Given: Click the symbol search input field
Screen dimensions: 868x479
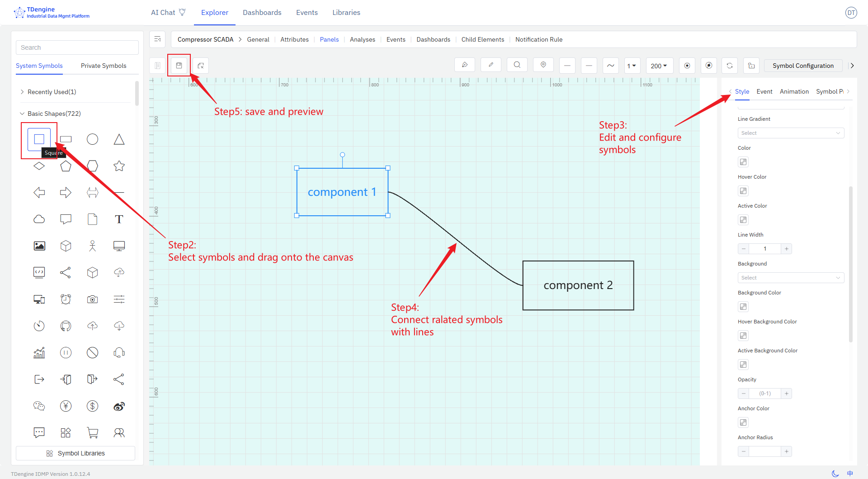Looking at the screenshot, I should tap(77, 47).
